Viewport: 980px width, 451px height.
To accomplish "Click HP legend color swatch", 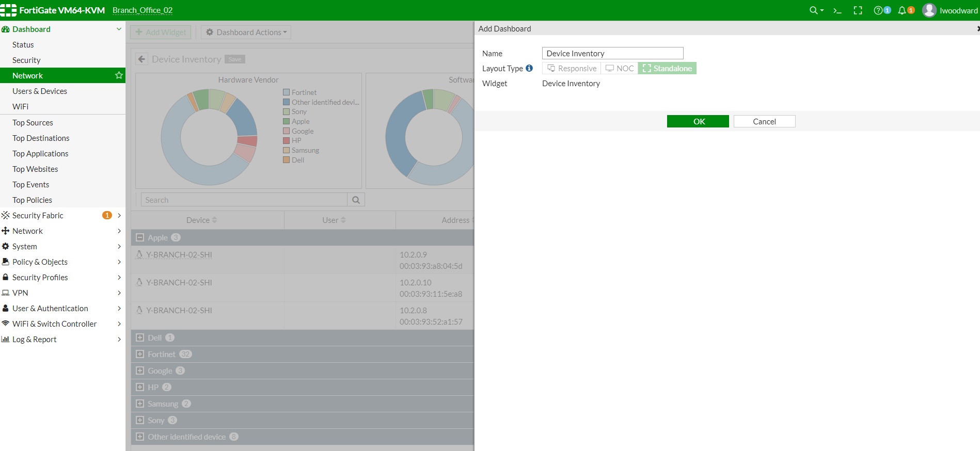I will pos(286,140).
